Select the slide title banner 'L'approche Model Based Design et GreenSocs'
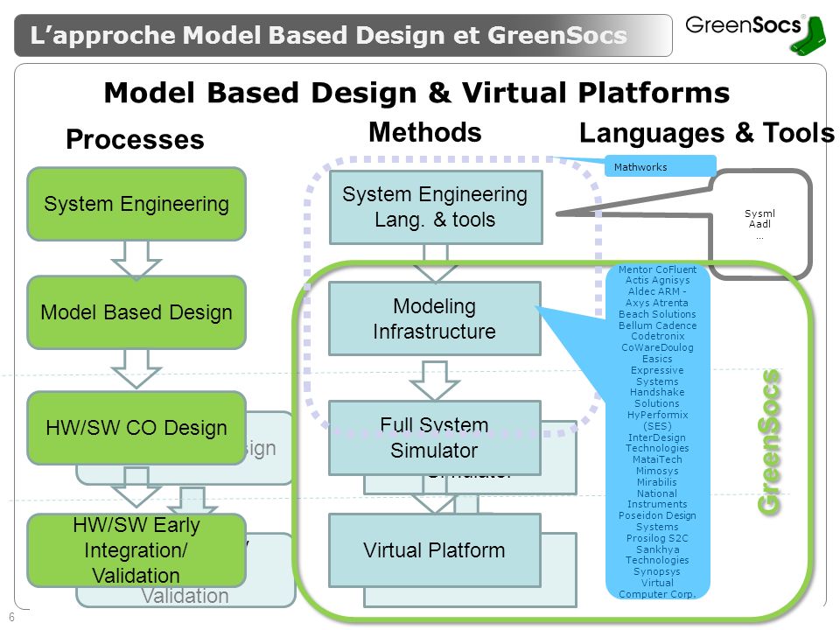 click(343, 35)
